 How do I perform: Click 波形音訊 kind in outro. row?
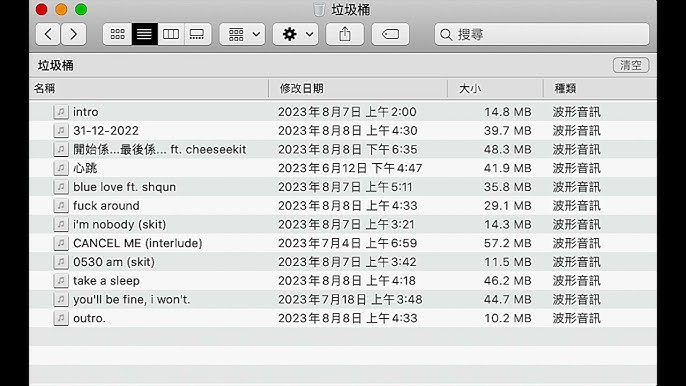577,318
